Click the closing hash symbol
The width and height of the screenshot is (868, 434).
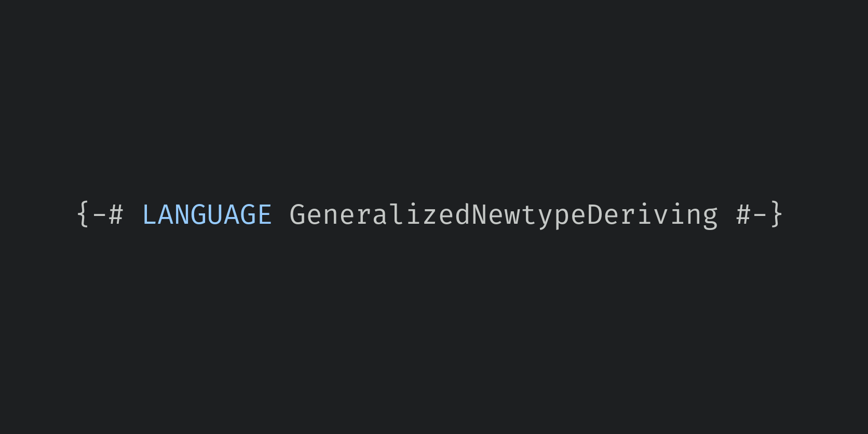coord(743,214)
